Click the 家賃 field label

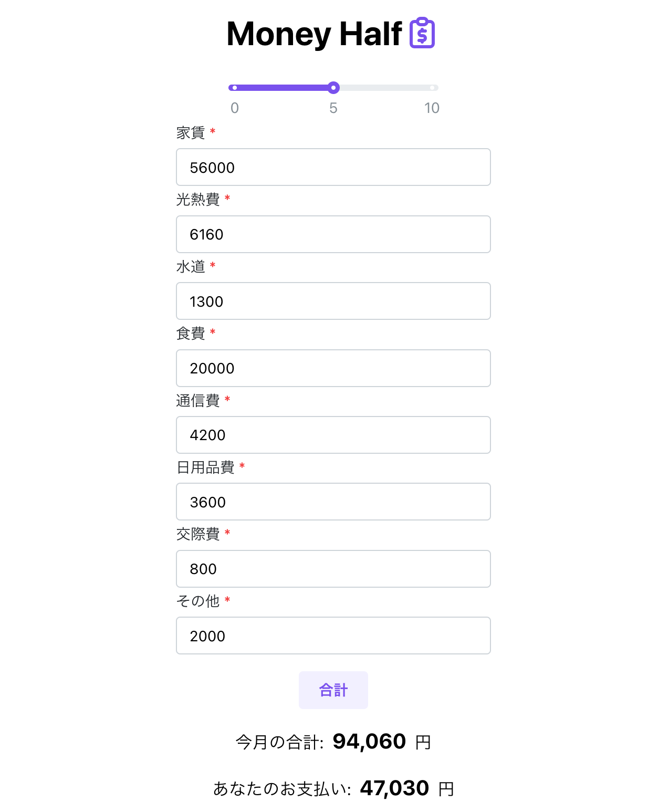point(191,133)
